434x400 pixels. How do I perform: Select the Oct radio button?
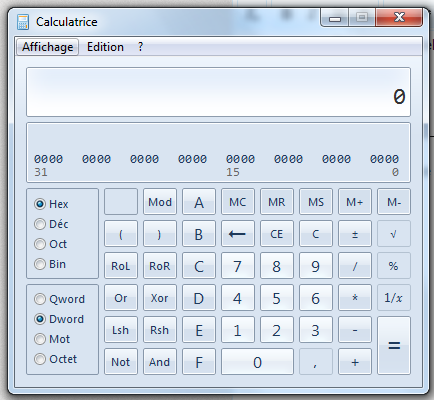[40, 244]
